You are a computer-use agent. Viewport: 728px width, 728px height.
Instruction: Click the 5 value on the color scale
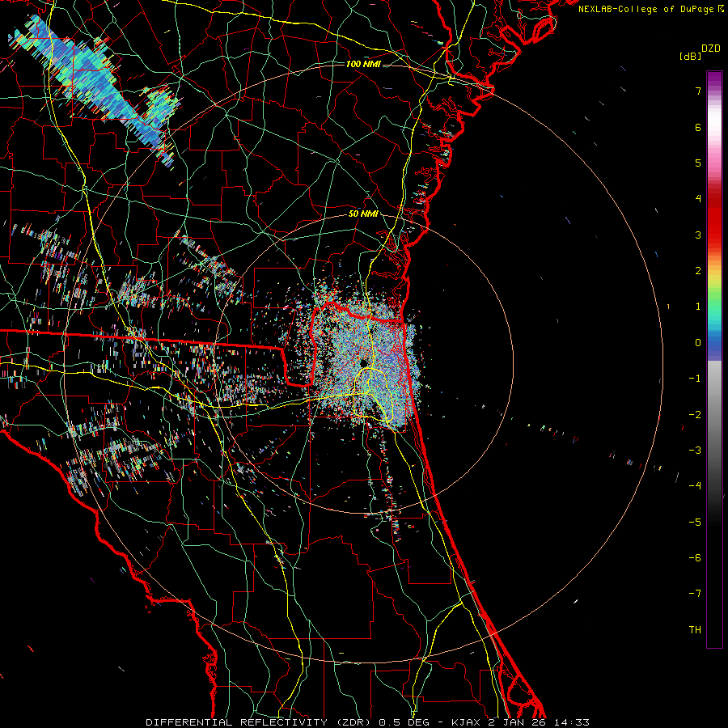point(698,163)
